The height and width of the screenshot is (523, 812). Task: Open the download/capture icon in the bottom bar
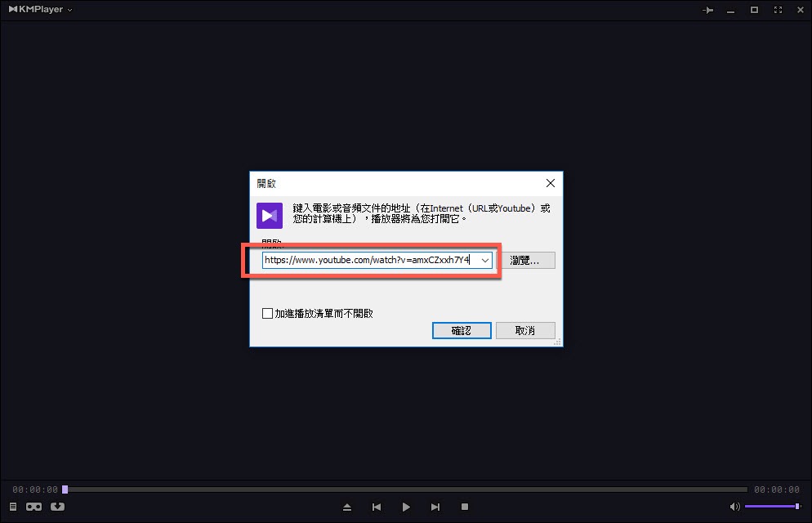[x=57, y=507]
